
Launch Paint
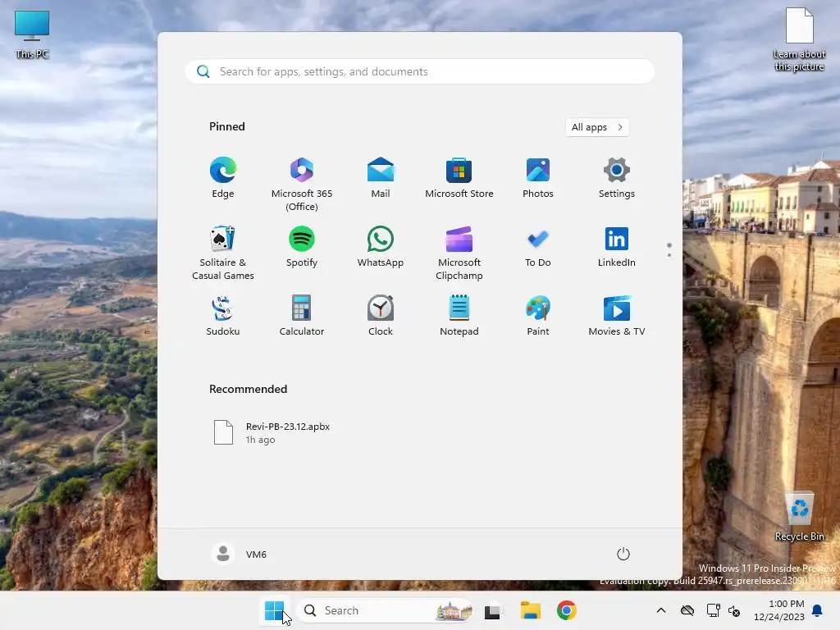point(538,316)
